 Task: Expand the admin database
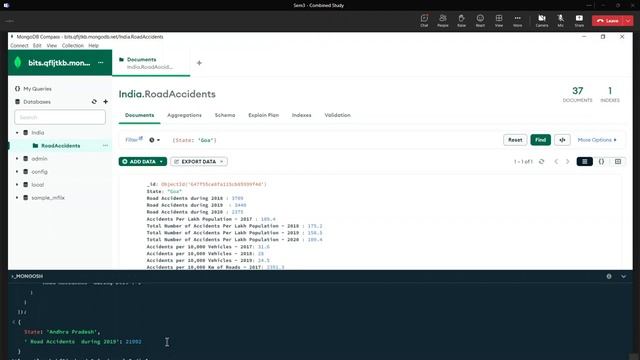click(17, 159)
